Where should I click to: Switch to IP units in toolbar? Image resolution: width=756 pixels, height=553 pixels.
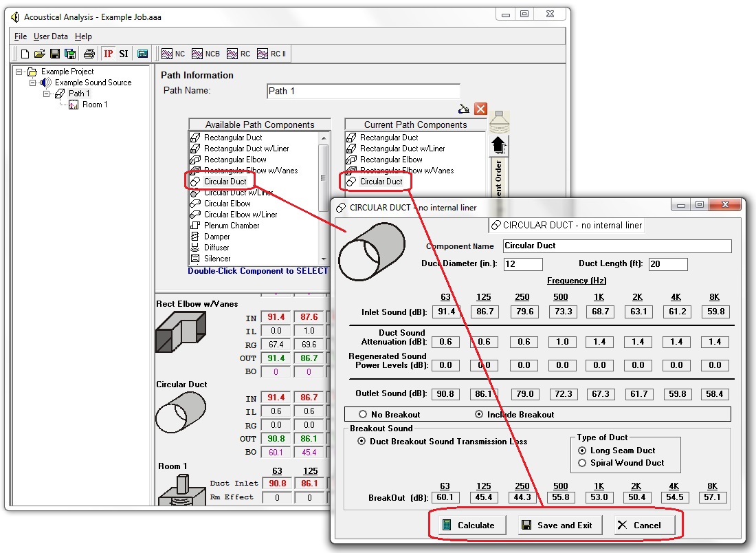click(109, 54)
